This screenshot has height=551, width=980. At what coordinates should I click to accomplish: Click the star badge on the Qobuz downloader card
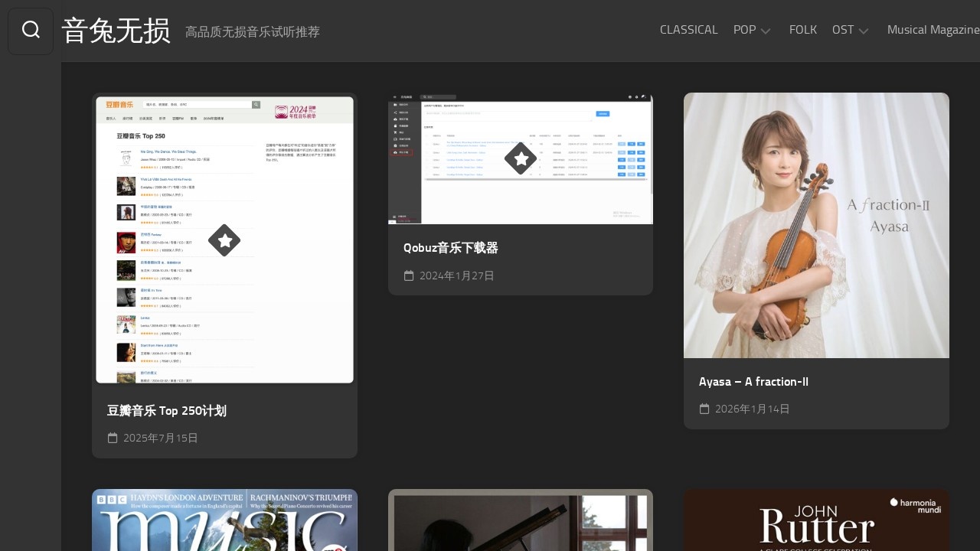click(x=521, y=158)
